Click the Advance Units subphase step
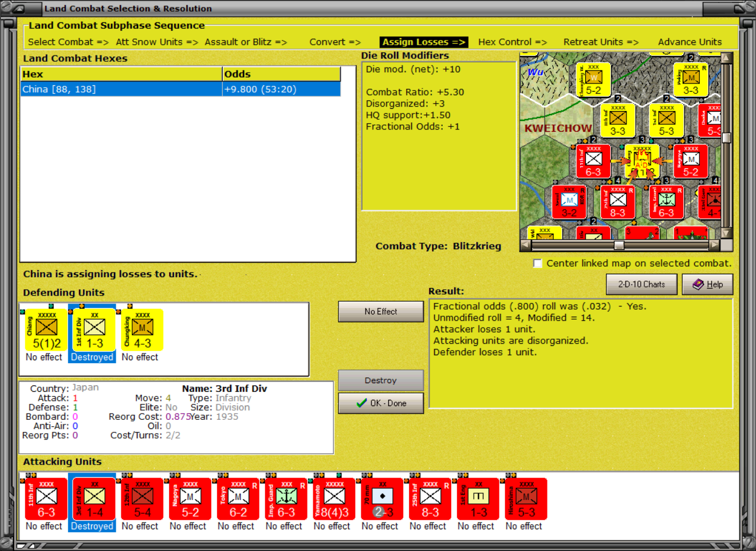This screenshot has height=551, width=756. 690,42
